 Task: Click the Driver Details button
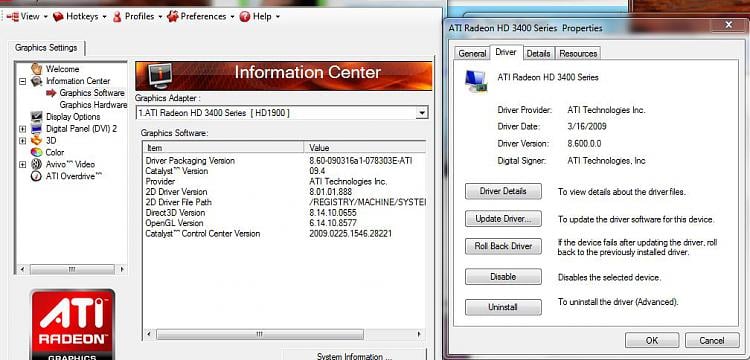[x=503, y=191]
